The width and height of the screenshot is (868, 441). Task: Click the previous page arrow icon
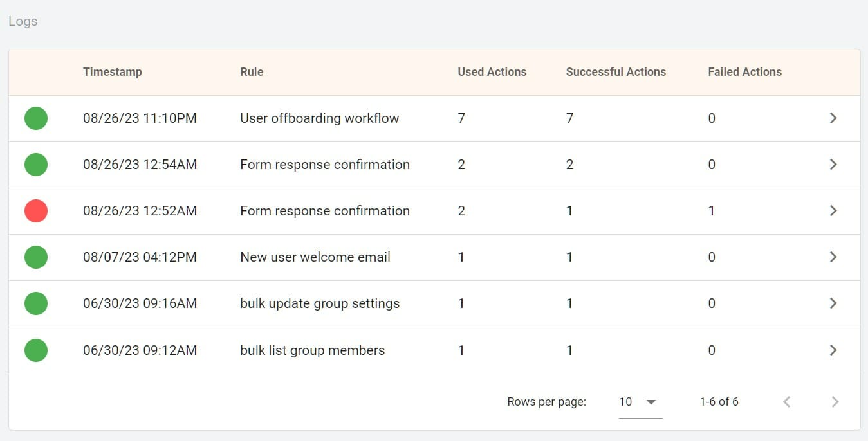(x=786, y=401)
